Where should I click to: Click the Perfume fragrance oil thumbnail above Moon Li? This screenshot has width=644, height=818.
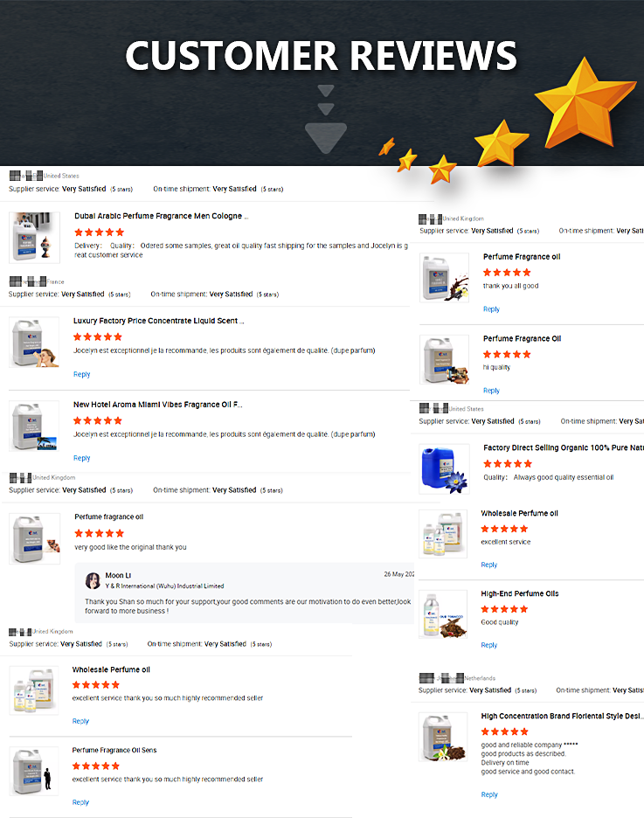pos(34,539)
